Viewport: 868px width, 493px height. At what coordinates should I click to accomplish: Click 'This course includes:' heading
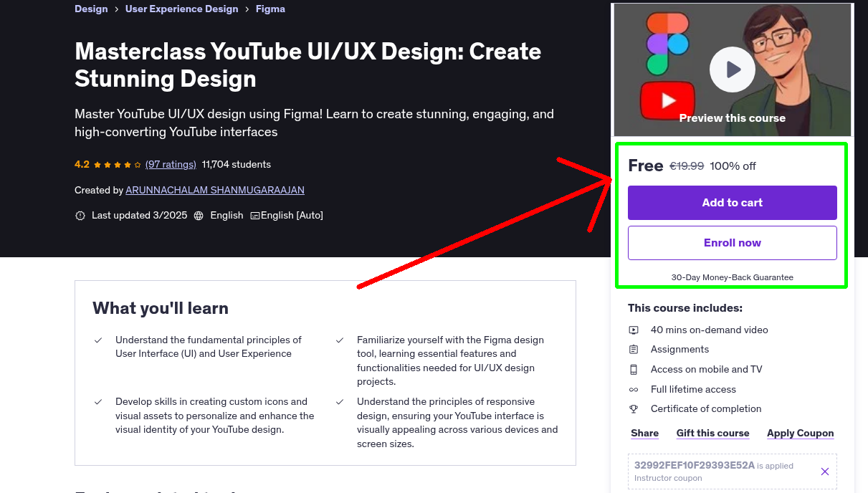(x=685, y=308)
